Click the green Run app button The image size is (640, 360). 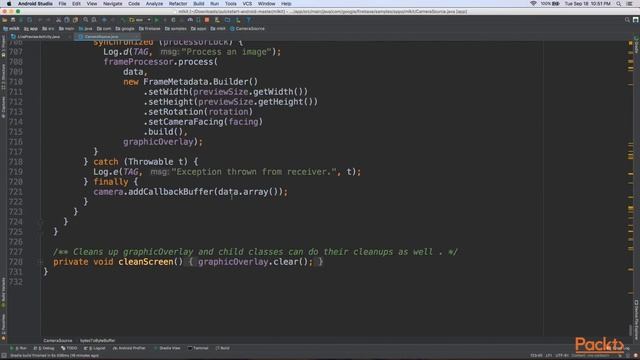[x=156, y=20]
